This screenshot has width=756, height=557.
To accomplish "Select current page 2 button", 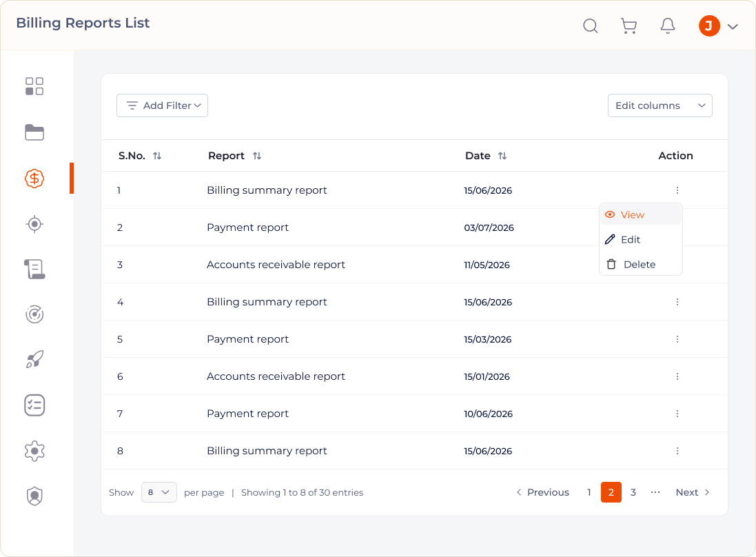I will click(611, 492).
